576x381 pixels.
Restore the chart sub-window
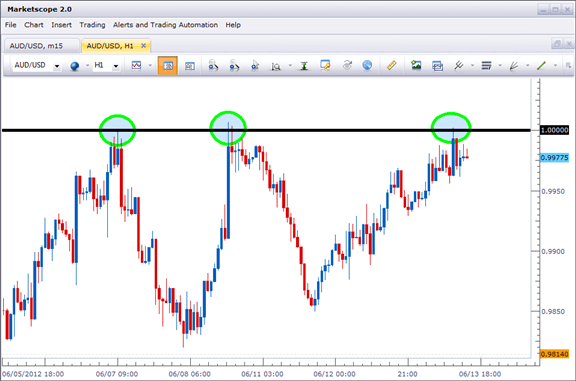tap(557, 44)
